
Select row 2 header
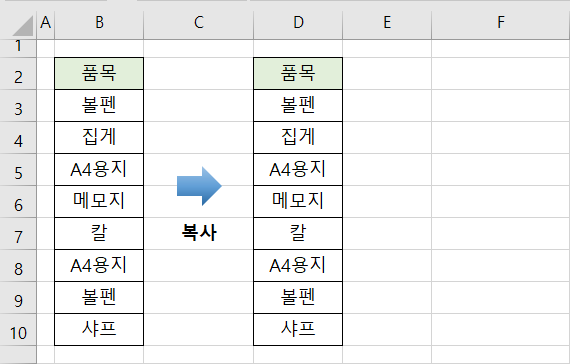(x=18, y=74)
